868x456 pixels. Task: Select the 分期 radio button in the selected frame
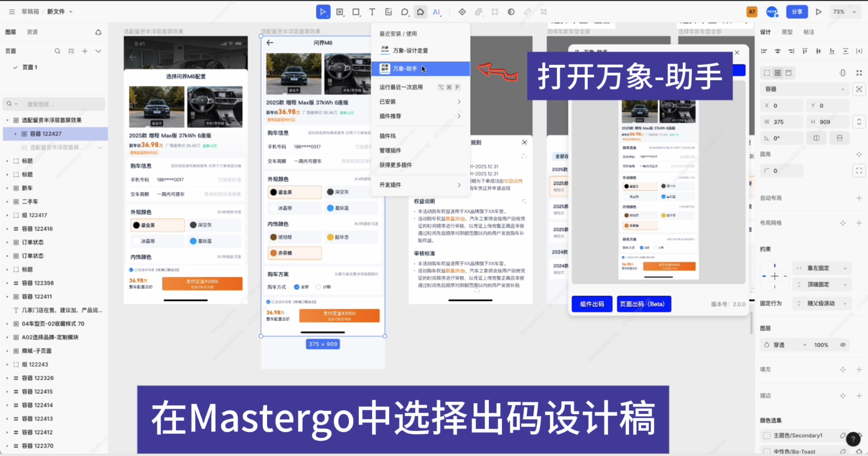click(x=318, y=287)
